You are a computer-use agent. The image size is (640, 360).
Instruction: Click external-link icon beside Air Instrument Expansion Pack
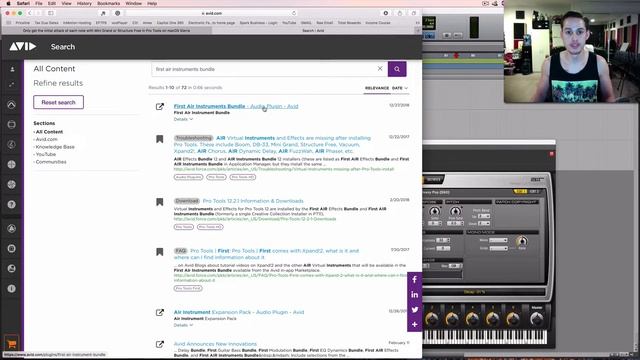160,312
